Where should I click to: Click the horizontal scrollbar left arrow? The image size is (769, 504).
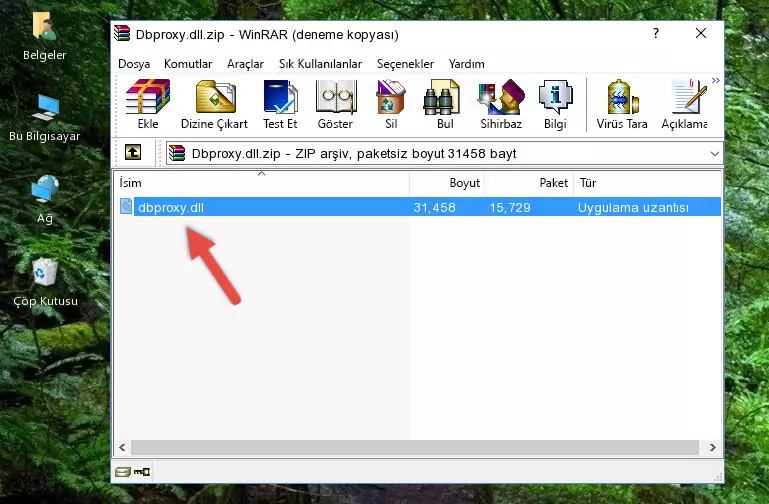[x=122, y=447]
